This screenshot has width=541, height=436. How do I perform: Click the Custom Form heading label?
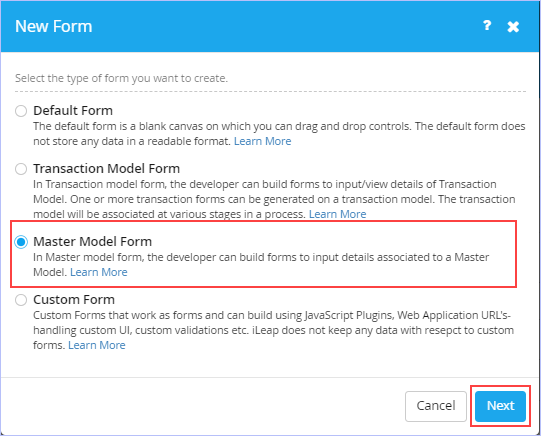[x=74, y=299]
